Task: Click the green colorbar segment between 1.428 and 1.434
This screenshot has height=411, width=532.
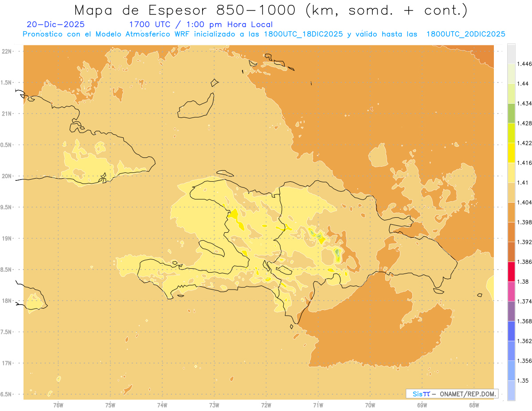Action: click(x=511, y=113)
